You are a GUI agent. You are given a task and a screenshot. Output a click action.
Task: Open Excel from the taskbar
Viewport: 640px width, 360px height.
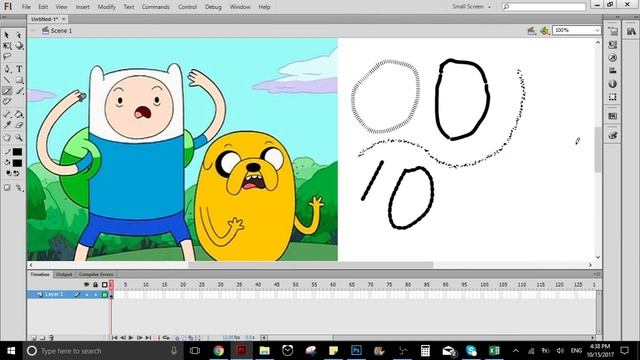[494, 350]
